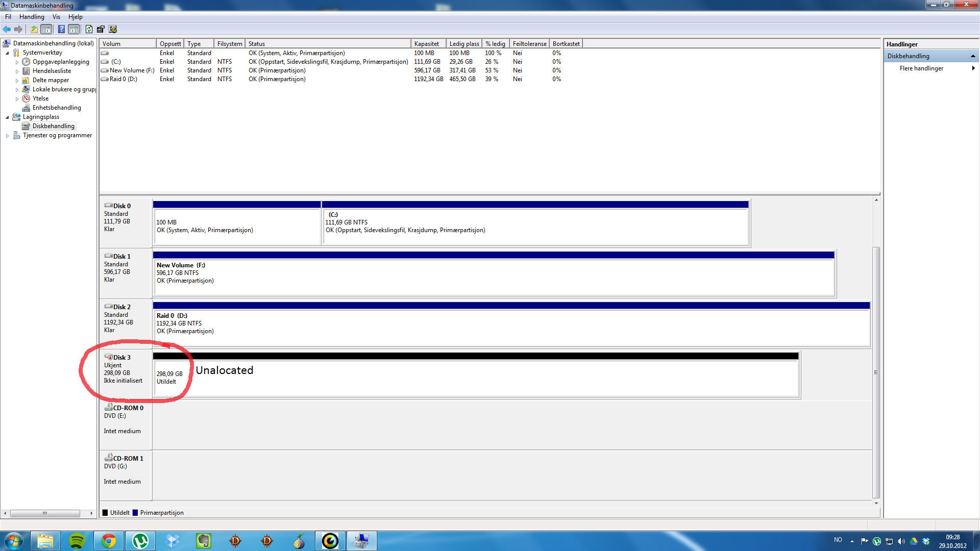Image resolution: width=980 pixels, height=551 pixels.
Task: Click the Properties toolbar icon
Action: (x=101, y=29)
